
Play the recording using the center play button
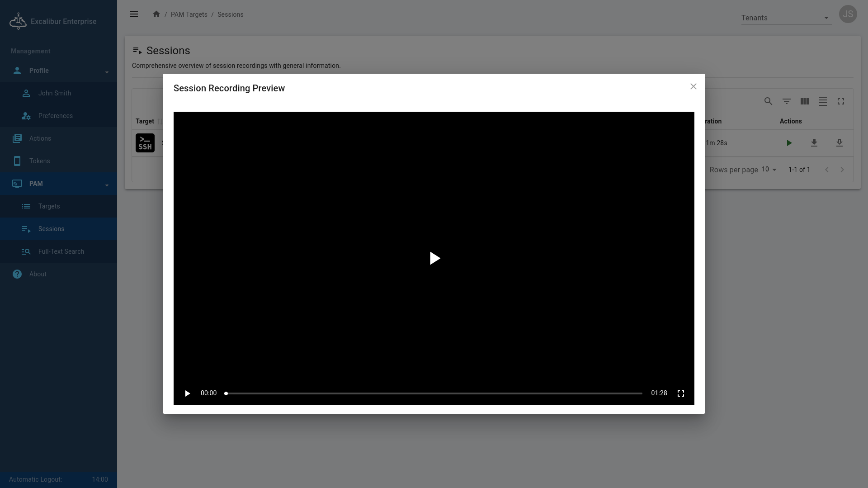click(x=434, y=258)
